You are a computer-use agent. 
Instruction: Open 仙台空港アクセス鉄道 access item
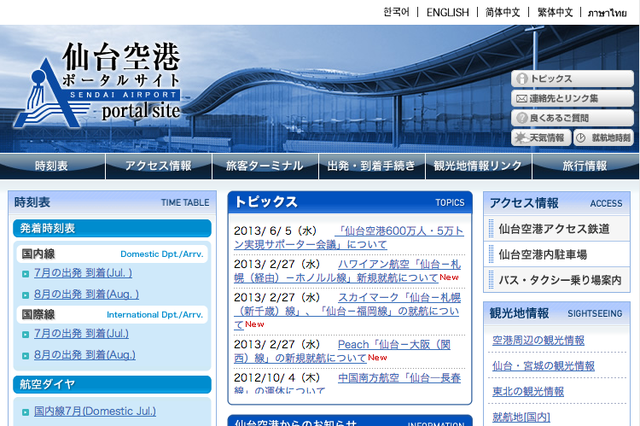click(x=557, y=229)
